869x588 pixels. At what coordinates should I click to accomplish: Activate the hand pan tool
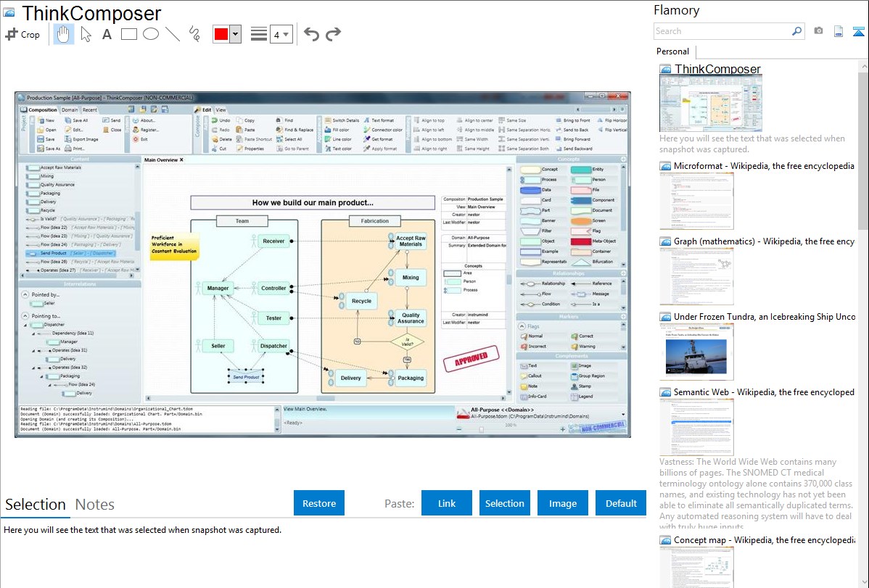(x=64, y=34)
